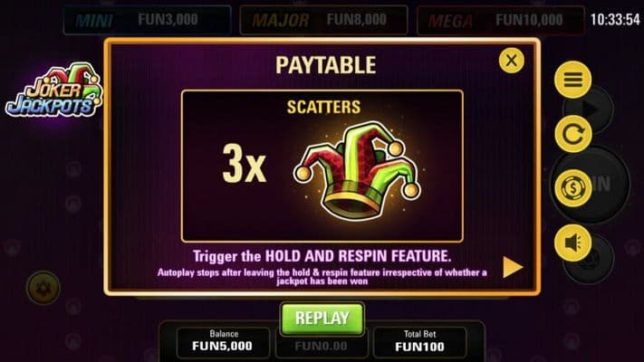Screen dimensions: 644x362
Task: Select the MINI jackpot panel
Action: 147,20
